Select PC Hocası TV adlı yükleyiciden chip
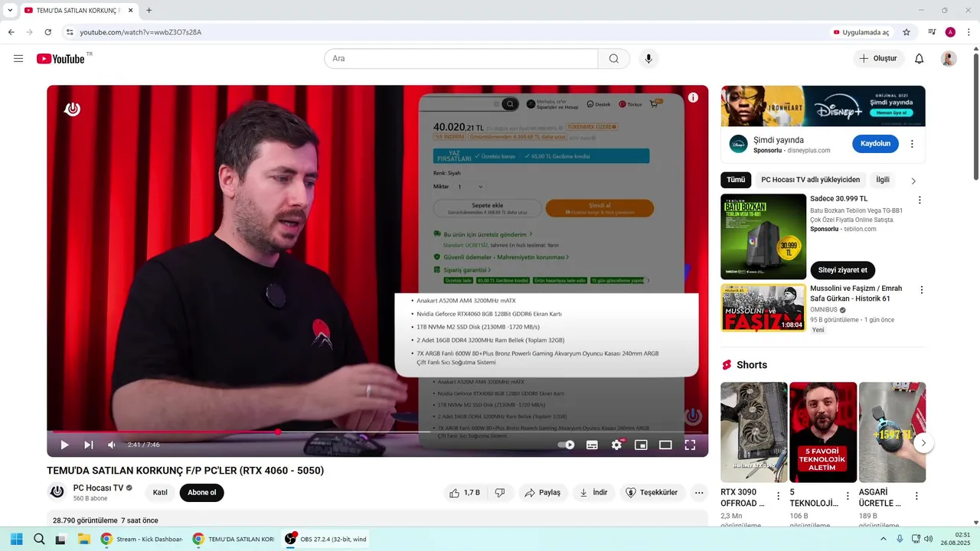This screenshot has height=551, width=980. point(811,180)
